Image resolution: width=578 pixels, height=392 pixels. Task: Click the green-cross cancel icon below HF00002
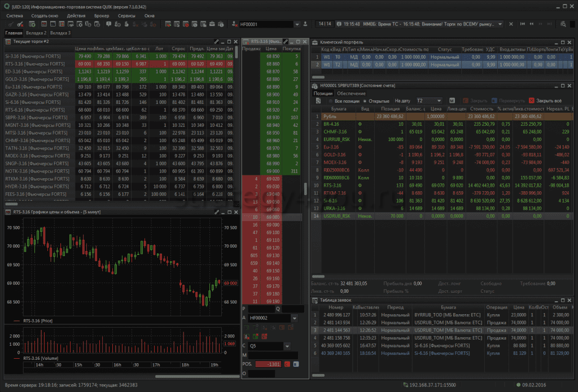pos(255,336)
